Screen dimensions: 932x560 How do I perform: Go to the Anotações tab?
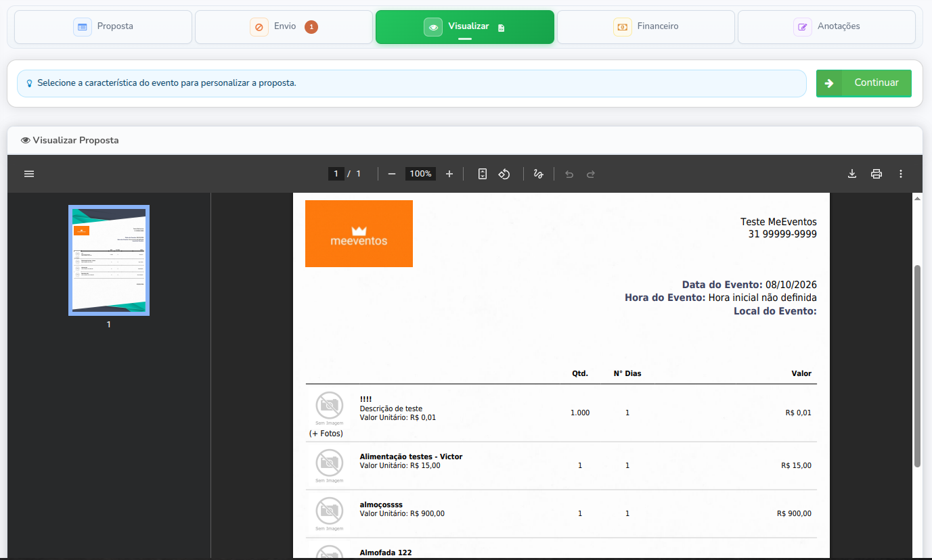pyautogui.click(x=826, y=27)
